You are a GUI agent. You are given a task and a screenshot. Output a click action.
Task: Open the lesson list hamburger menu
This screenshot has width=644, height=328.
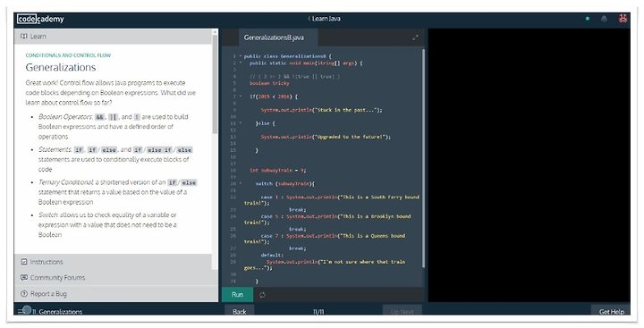[x=21, y=311]
